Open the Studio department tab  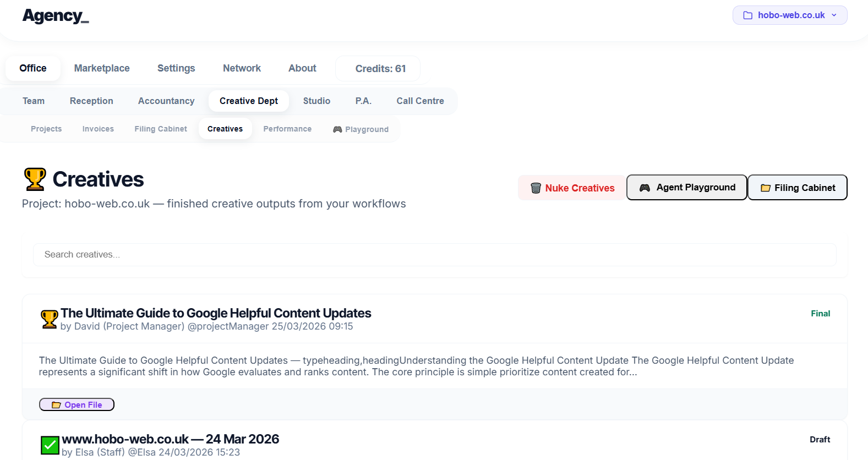(316, 101)
